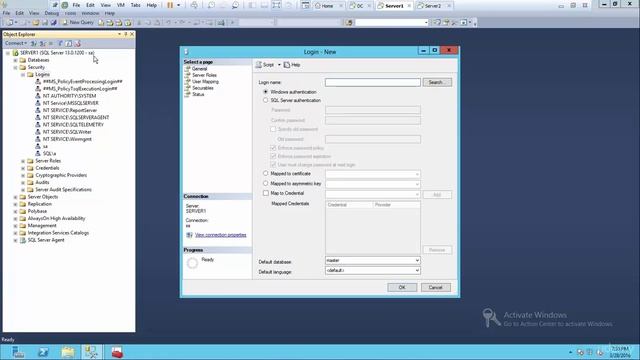Image resolution: width=640 pixels, height=360 pixels.
Task: Open the VMware Tabs menu
Action: pos(135,5)
